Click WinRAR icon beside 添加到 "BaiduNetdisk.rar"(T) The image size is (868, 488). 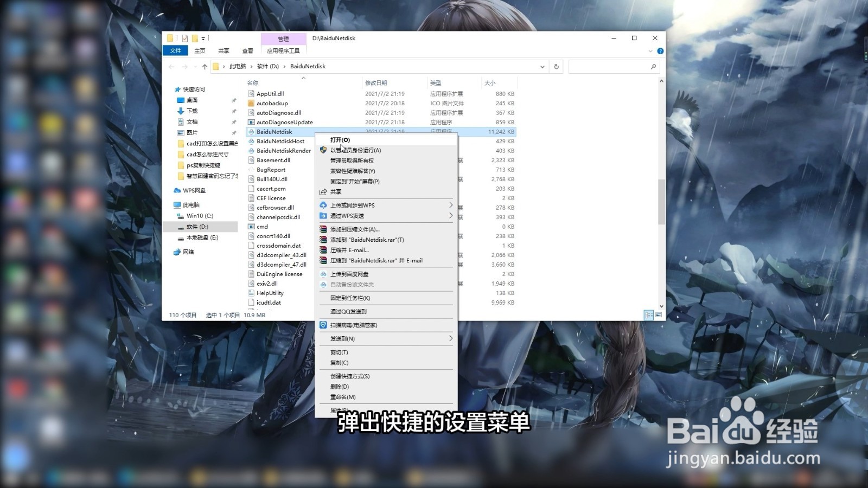coord(323,240)
